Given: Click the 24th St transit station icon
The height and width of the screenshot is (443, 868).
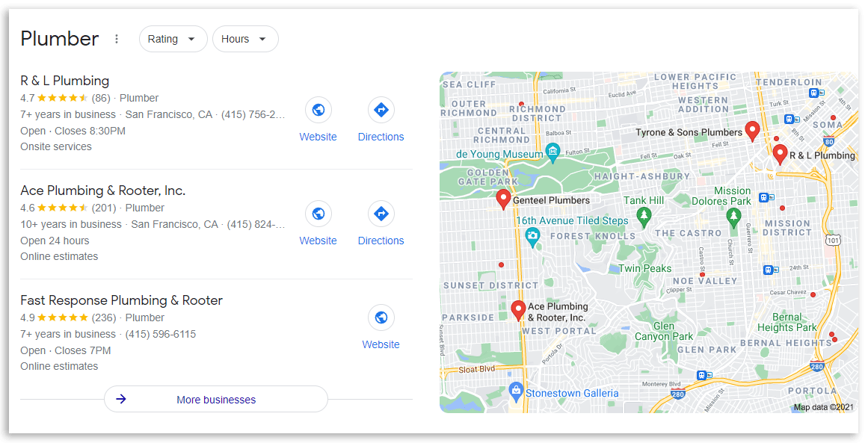Looking at the screenshot, I should coord(769,270).
